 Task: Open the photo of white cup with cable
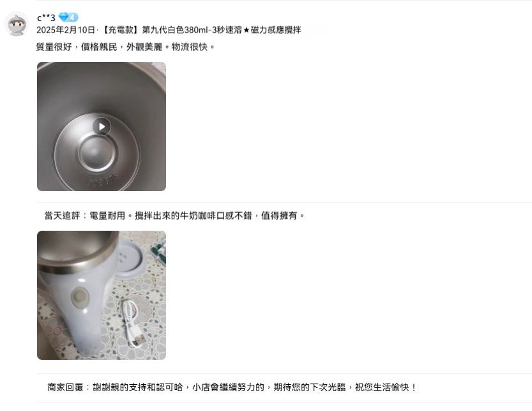102,295
